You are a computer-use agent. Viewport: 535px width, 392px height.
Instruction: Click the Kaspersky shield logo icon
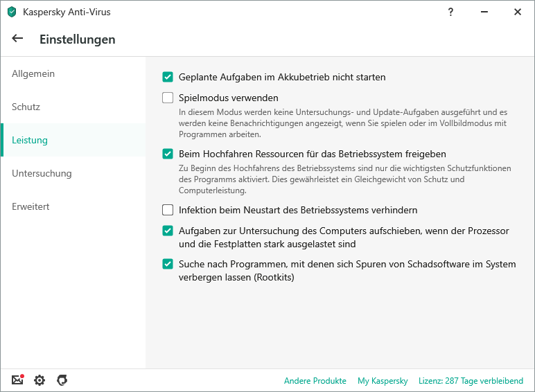coord(12,12)
